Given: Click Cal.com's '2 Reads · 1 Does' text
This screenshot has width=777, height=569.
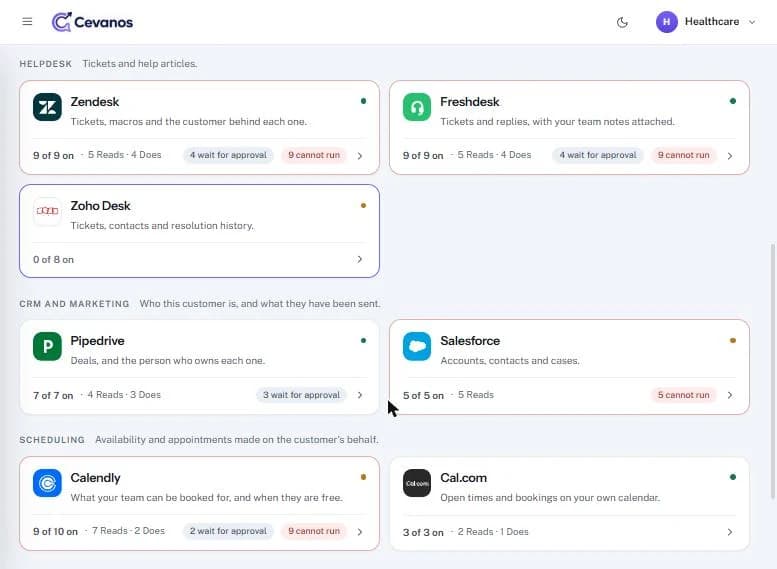Looking at the screenshot, I should pyautogui.click(x=493, y=532).
